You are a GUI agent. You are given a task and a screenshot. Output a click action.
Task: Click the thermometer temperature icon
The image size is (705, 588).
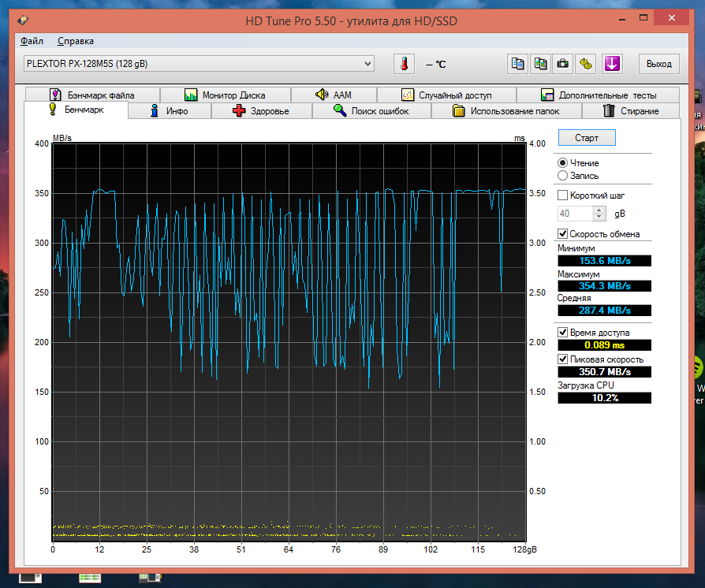point(405,64)
